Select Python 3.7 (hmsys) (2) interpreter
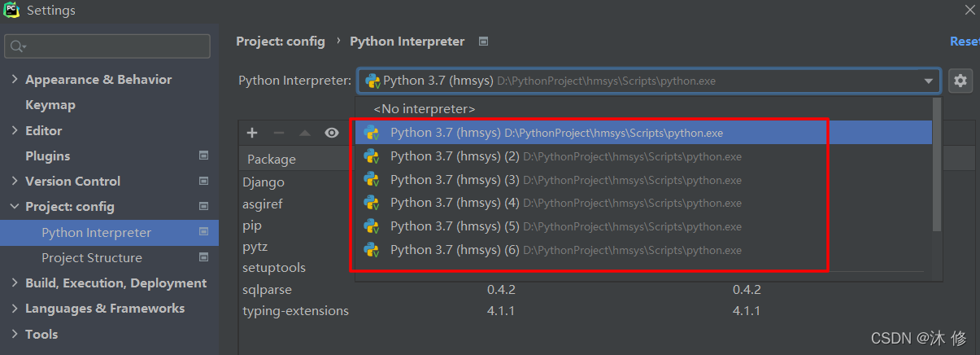The width and height of the screenshot is (980, 355). 643,156
